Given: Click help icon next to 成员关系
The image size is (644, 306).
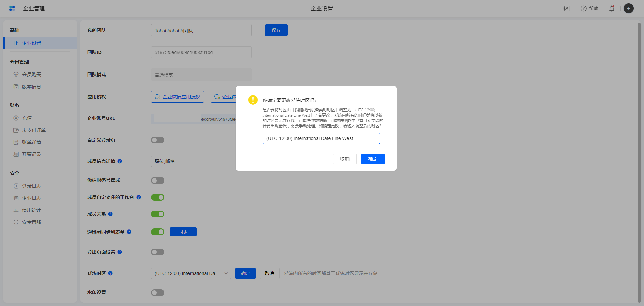Looking at the screenshot, I should (x=110, y=214).
